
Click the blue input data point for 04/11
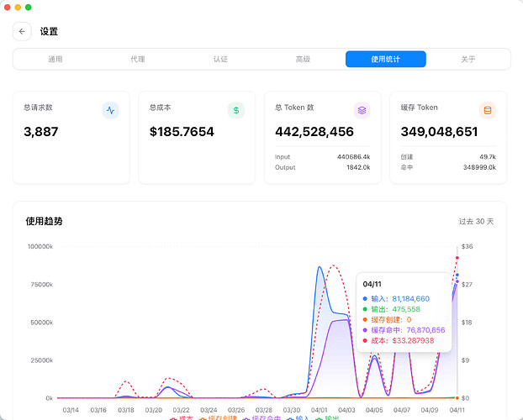point(457,275)
